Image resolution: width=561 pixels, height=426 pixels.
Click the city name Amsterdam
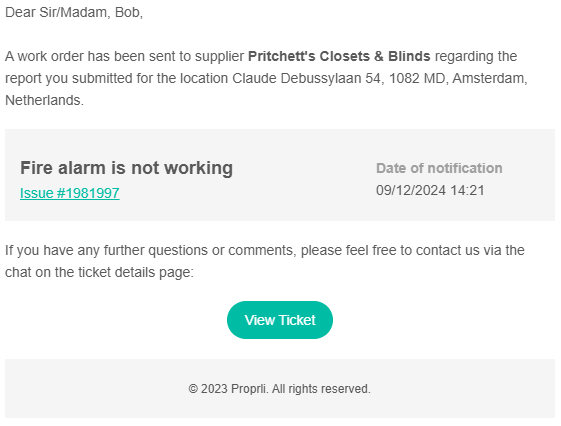click(488, 78)
